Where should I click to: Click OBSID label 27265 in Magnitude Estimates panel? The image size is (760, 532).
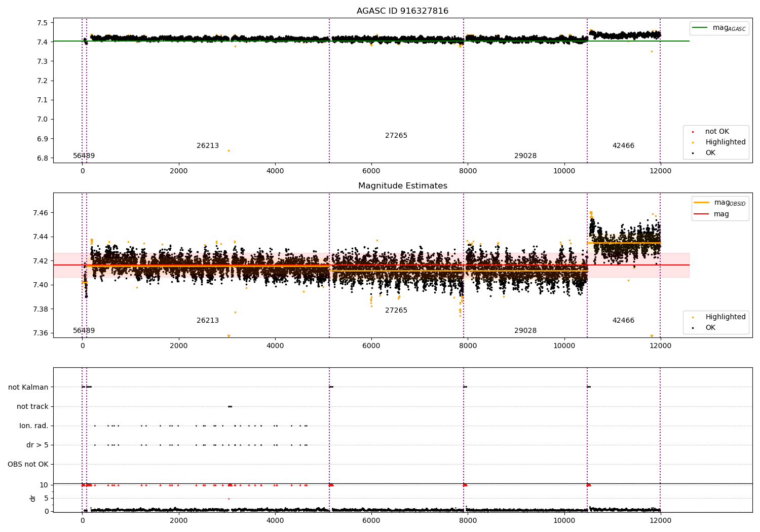396,311
